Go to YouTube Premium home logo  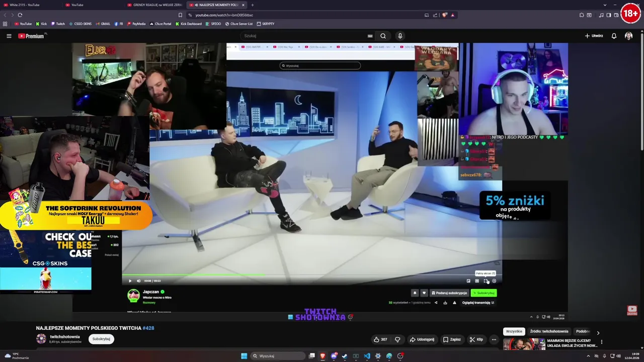click(x=31, y=36)
